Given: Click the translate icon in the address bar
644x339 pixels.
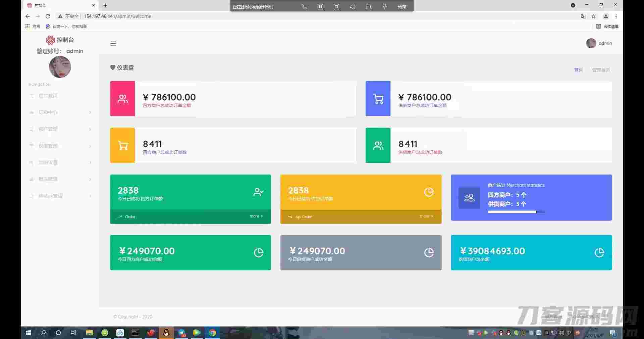Looking at the screenshot, I should tap(583, 16).
